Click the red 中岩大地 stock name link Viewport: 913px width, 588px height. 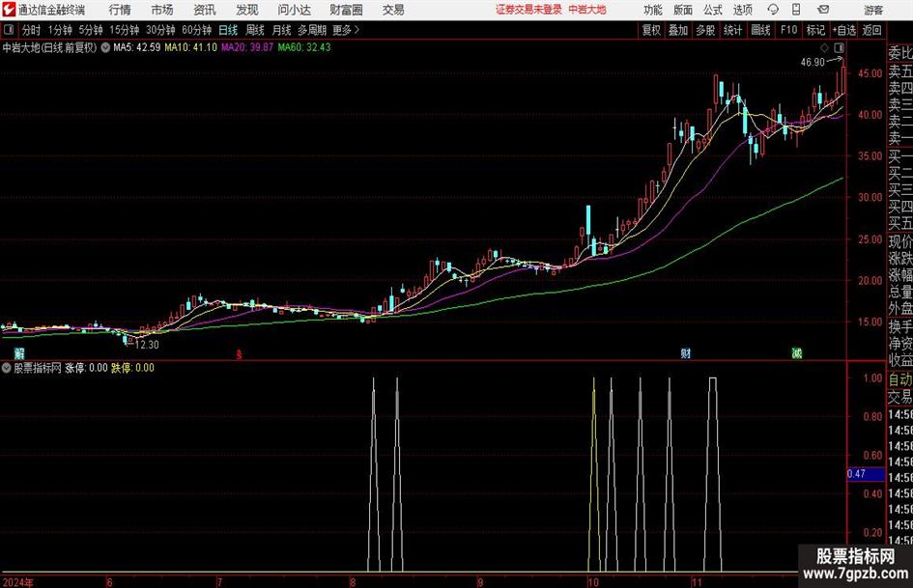point(587,10)
